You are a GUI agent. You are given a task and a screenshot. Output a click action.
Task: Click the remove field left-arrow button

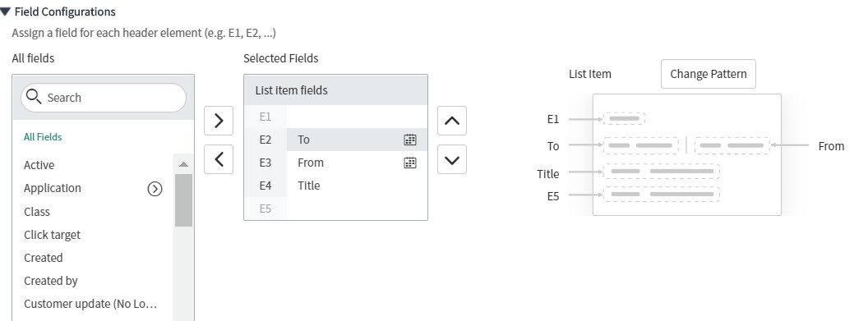tap(218, 159)
